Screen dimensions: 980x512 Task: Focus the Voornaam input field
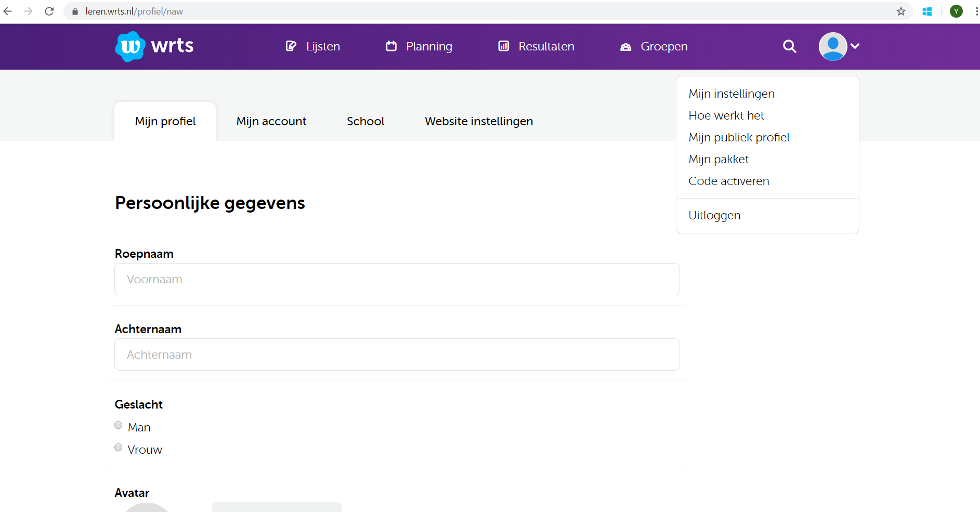tap(397, 279)
